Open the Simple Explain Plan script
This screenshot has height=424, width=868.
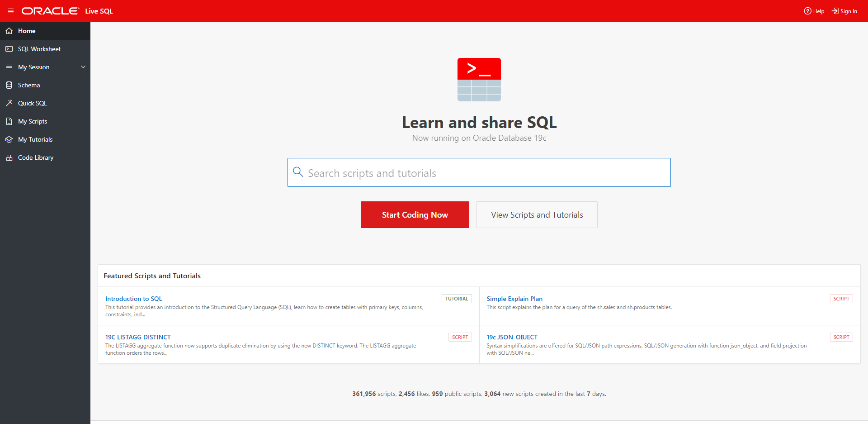[514, 299]
